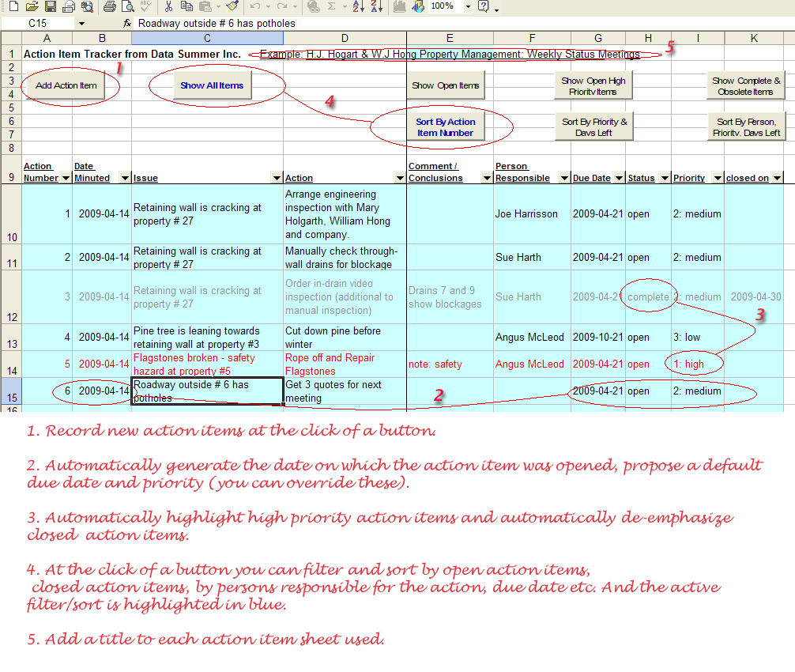Open the Action Number filter dropdown

coord(66,178)
